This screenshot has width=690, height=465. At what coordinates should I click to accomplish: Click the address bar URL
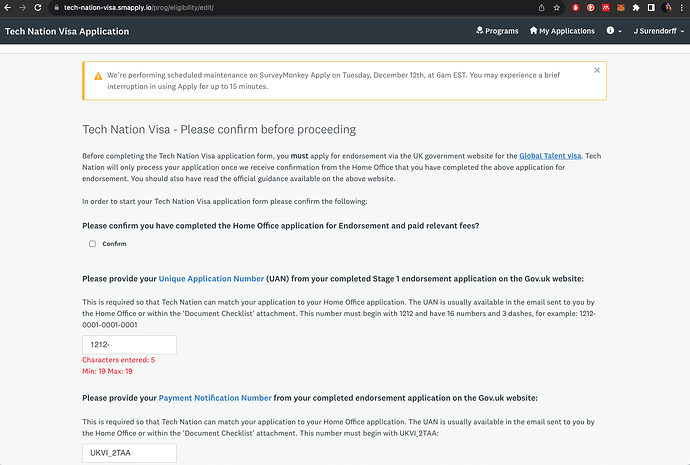point(139,7)
